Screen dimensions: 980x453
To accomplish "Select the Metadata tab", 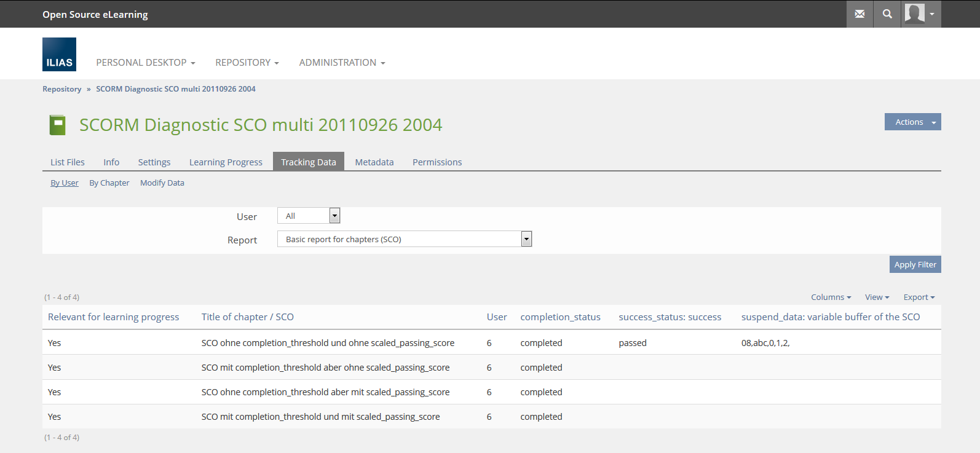I will tap(374, 162).
